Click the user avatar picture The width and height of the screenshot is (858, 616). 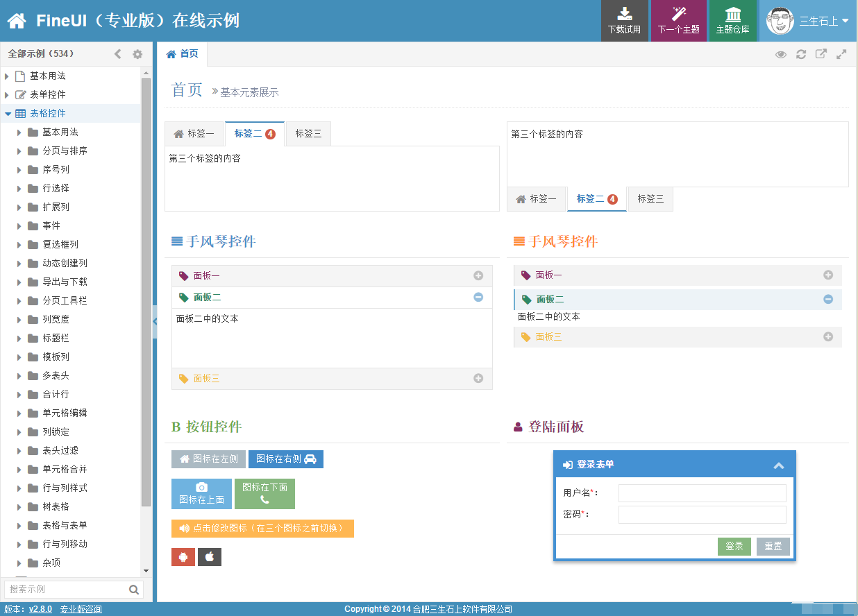780,21
